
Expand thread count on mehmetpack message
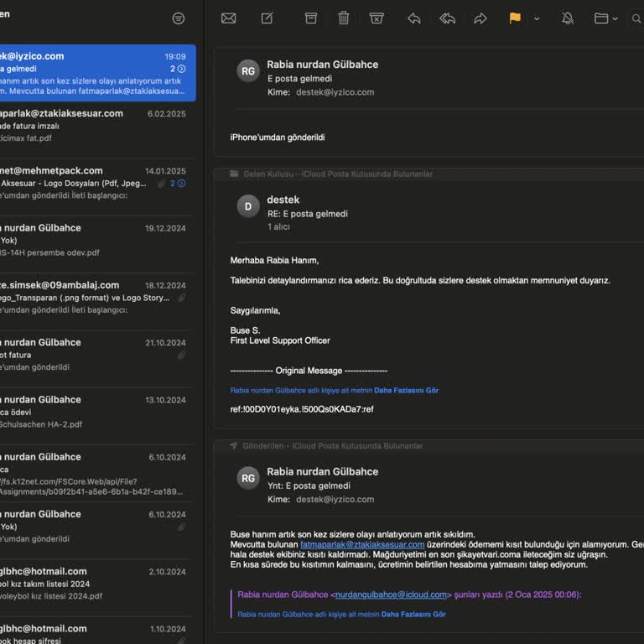[x=179, y=183]
